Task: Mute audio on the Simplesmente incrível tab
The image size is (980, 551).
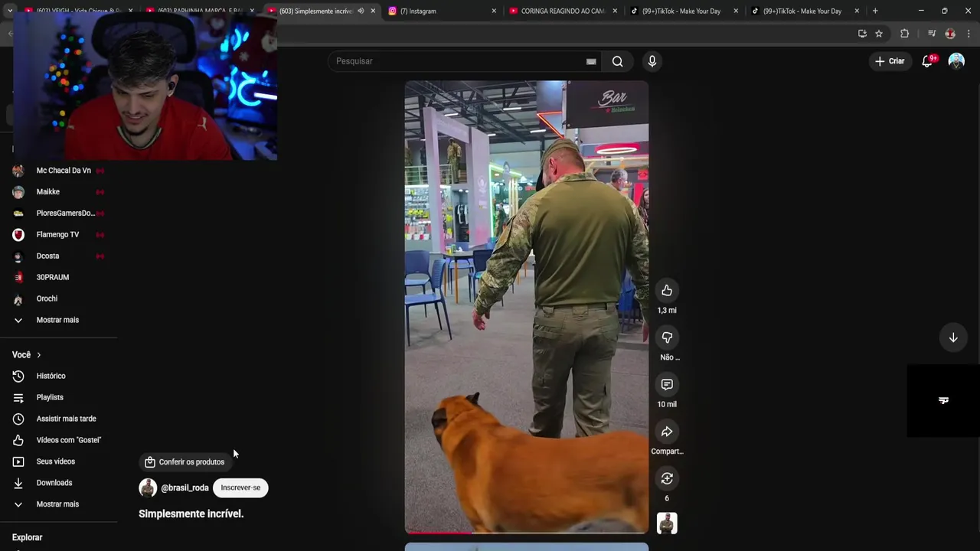Action: pos(361,11)
